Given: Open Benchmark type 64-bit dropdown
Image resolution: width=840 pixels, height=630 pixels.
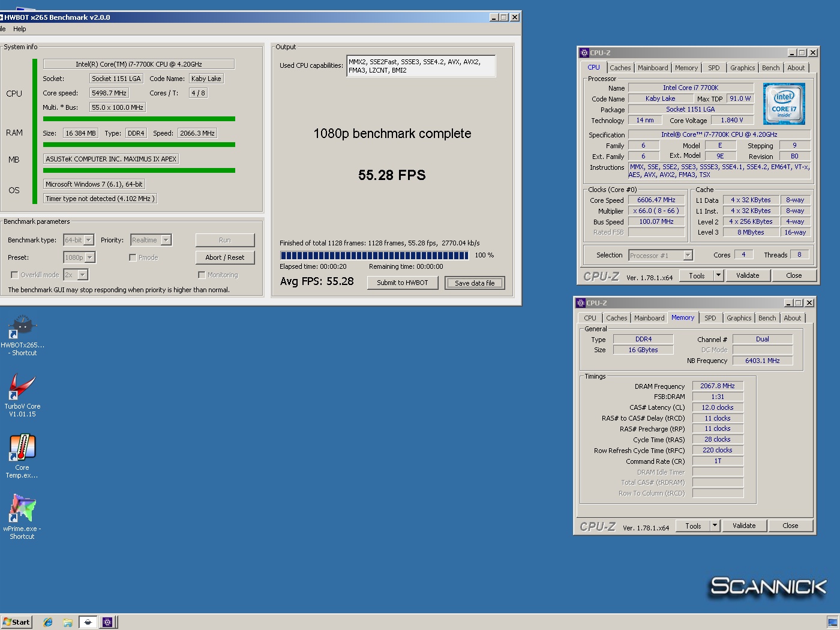Looking at the screenshot, I should 89,240.
